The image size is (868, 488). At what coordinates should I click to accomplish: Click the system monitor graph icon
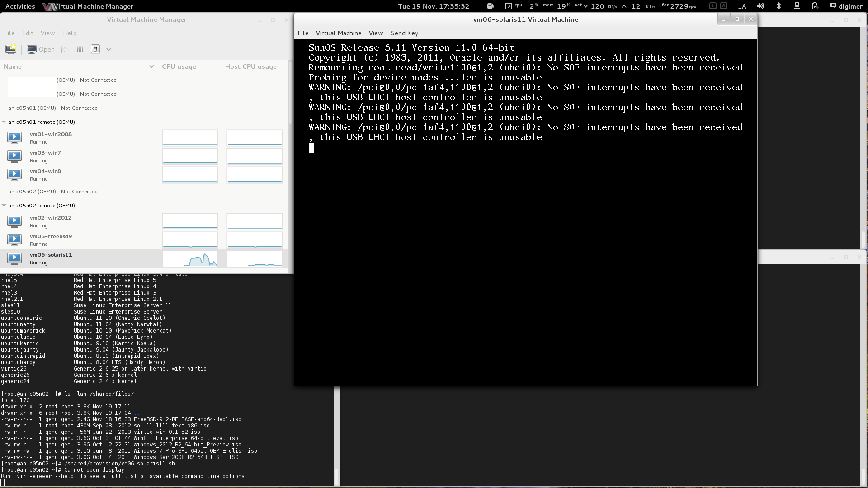click(x=509, y=6)
